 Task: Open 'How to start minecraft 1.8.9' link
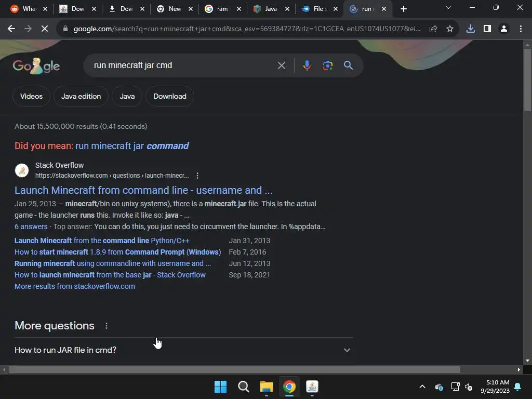coord(118,252)
